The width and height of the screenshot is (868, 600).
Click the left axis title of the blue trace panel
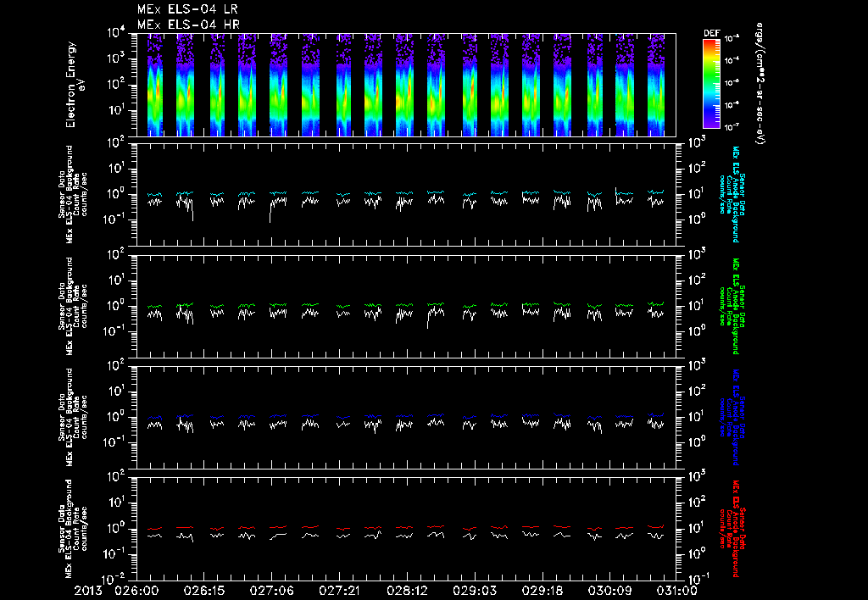[73, 417]
